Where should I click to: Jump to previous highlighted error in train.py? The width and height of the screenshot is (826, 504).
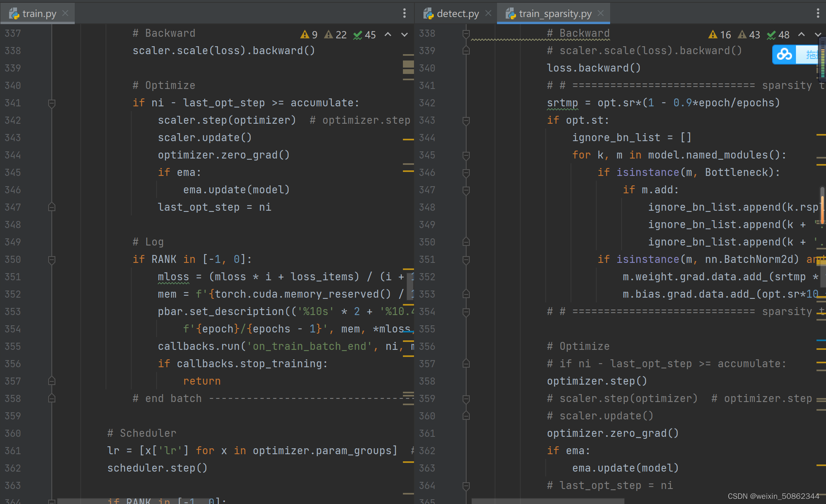(x=388, y=35)
